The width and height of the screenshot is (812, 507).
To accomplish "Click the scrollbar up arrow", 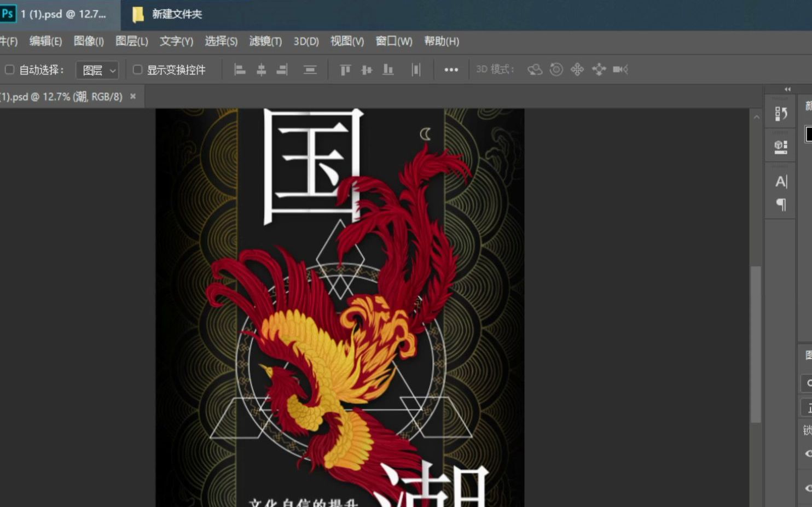I will click(x=756, y=117).
